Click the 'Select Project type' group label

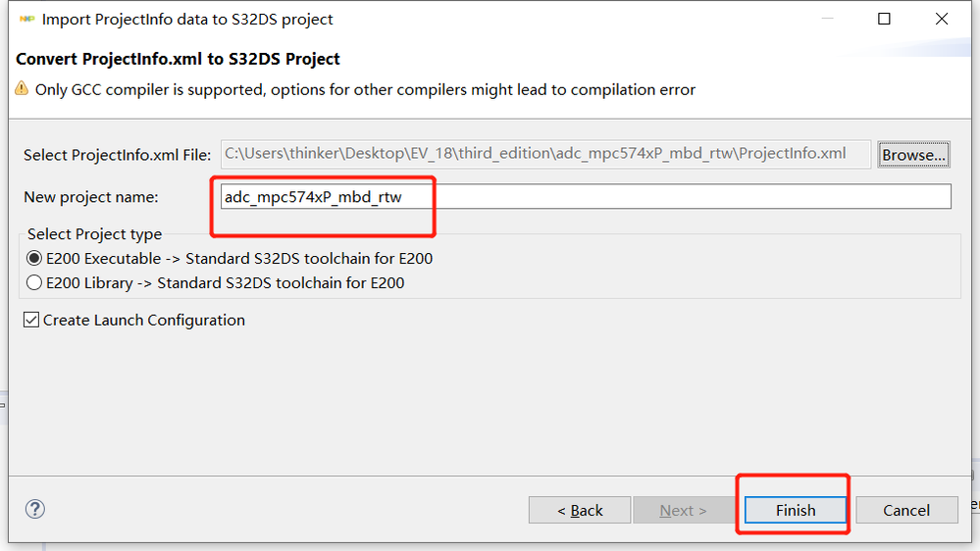coord(95,234)
